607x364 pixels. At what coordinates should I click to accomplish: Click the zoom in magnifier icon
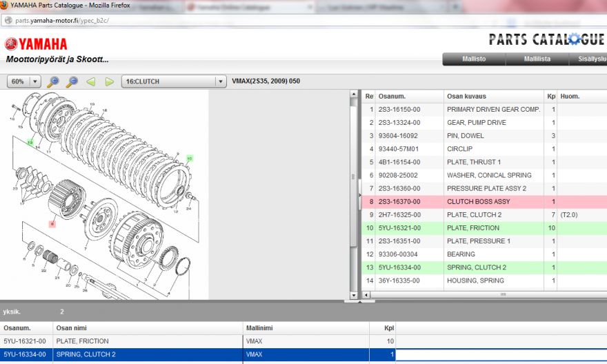54,81
